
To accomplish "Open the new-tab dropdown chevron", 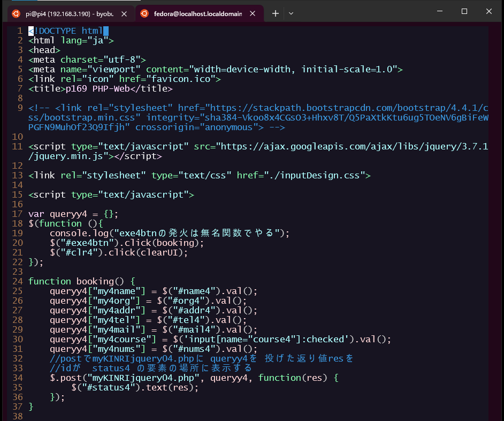I will [292, 13].
